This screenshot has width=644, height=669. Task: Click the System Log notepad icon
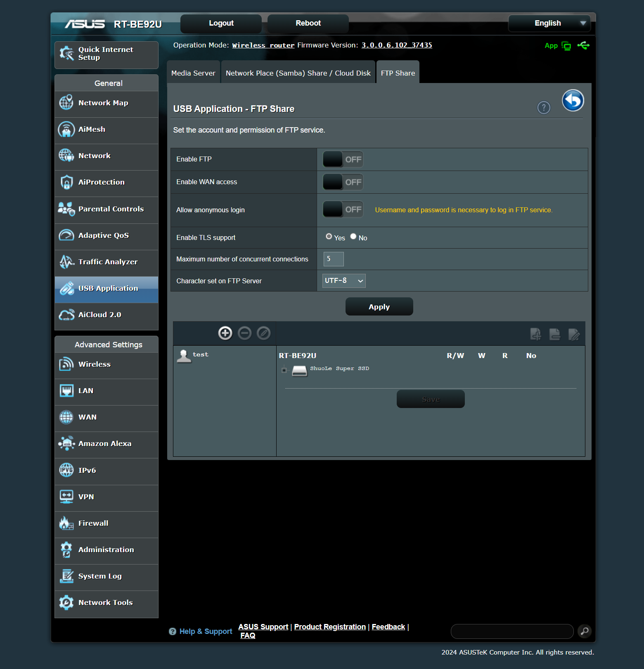[66, 576]
